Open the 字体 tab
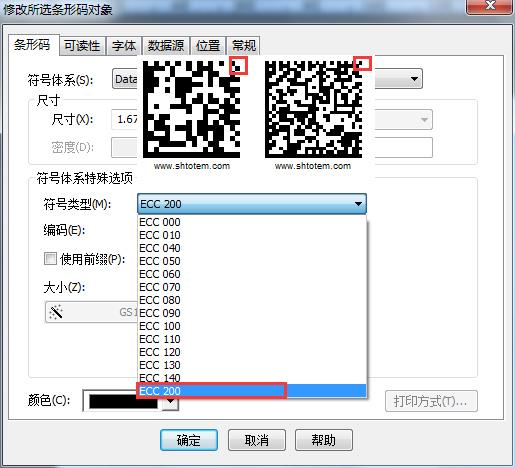The height and width of the screenshot is (468, 515). coord(124,46)
